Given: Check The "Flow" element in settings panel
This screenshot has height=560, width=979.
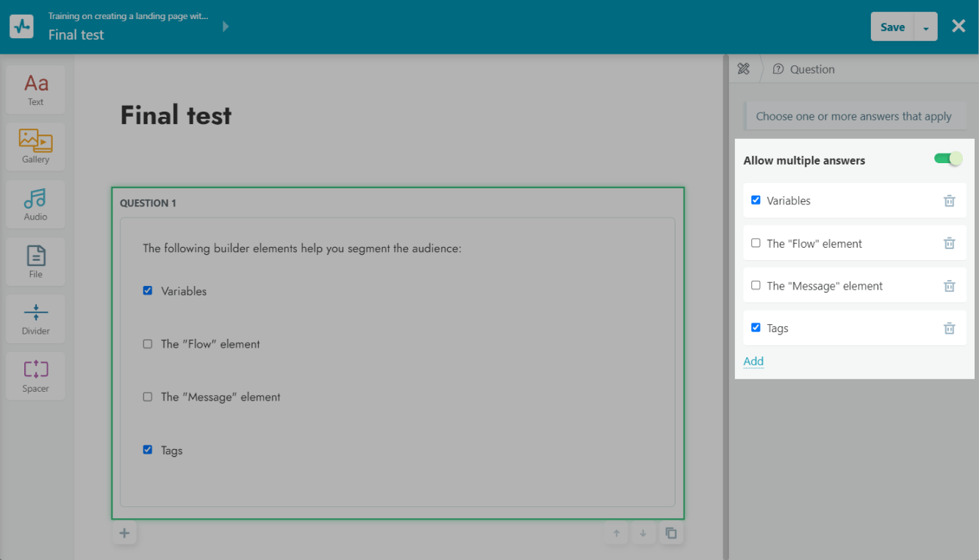Looking at the screenshot, I should pyautogui.click(x=756, y=243).
